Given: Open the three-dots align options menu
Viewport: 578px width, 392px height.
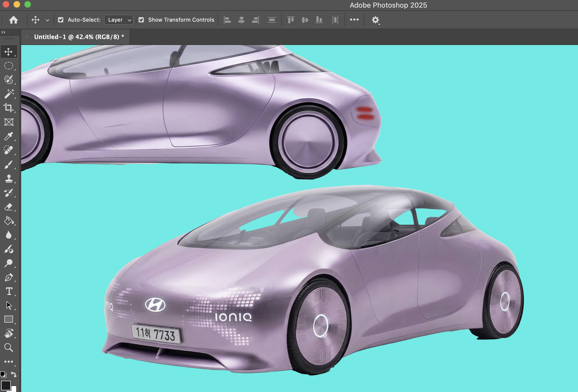Looking at the screenshot, I should tap(354, 20).
